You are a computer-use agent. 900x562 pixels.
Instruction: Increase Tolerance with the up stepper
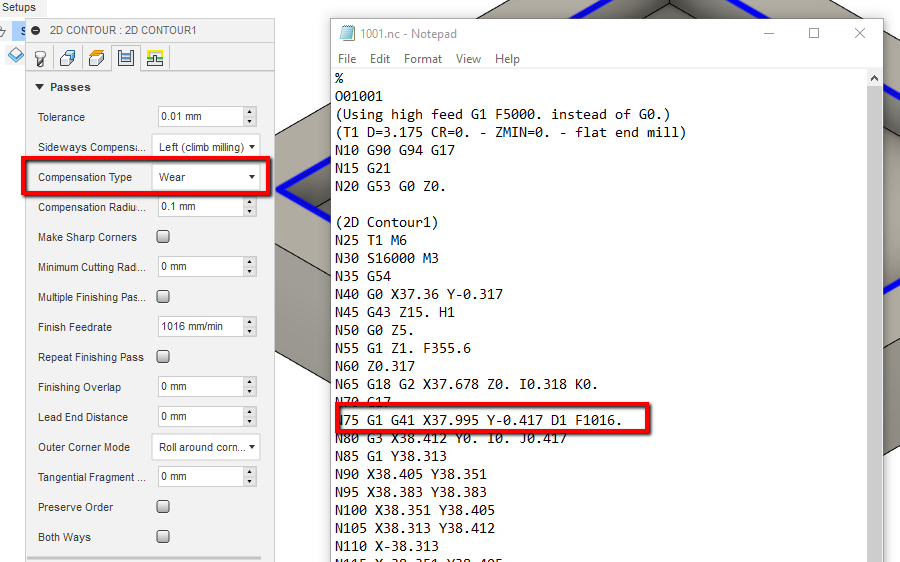250,111
